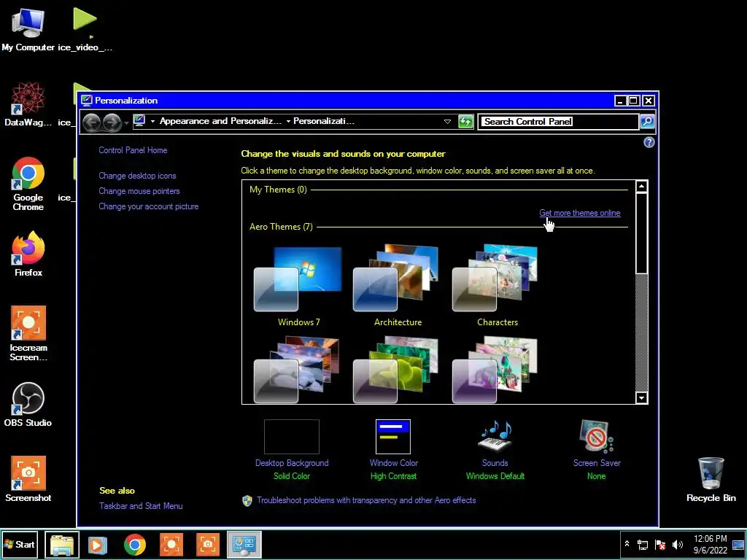Click the volume speaker tray icon

pos(677,545)
